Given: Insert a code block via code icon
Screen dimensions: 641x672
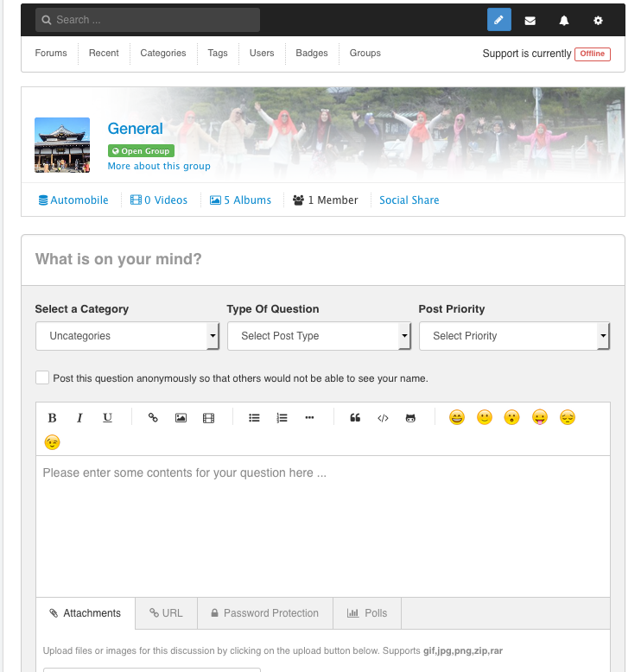Looking at the screenshot, I should (x=383, y=418).
